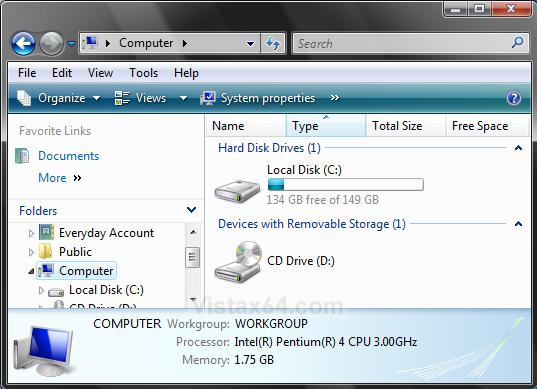Click the Intel Pentium 4 processor text

326,342
